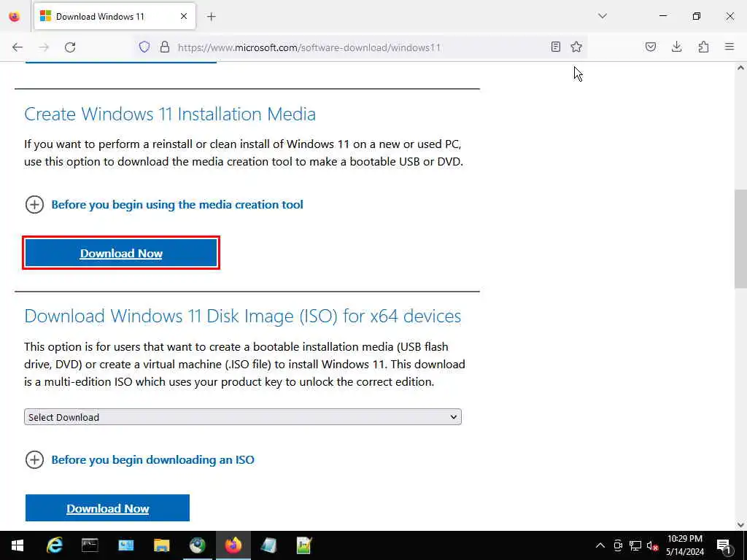Click the address bar URL

(x=309, y=47)
